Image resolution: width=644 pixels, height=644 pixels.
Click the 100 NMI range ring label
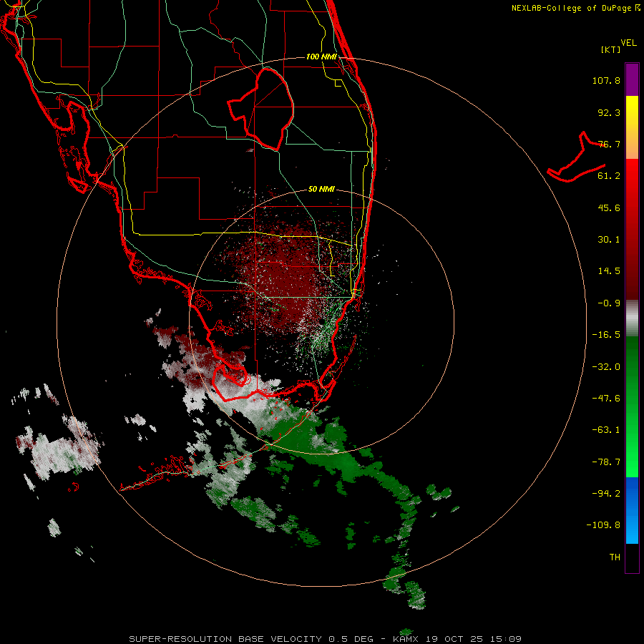click(321, 57)
